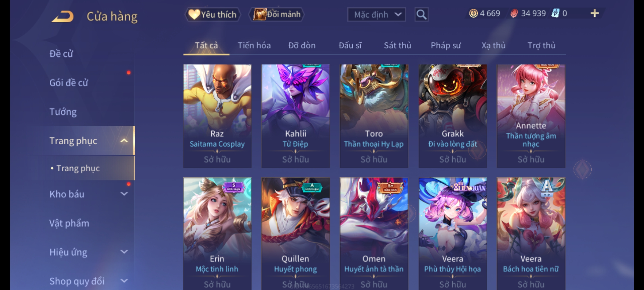Tap the red ruby currency icon
The image size is (644, 290).
[514, 13]
